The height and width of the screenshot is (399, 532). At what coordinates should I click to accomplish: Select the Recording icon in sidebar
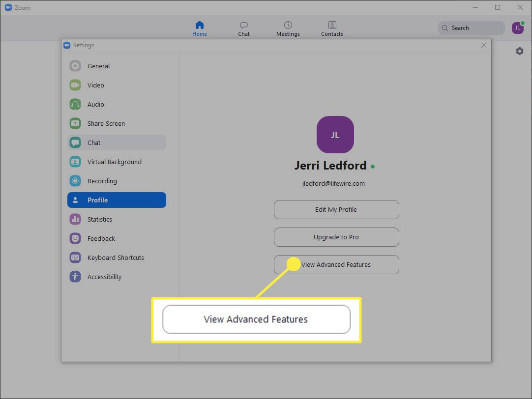point(75,181)
